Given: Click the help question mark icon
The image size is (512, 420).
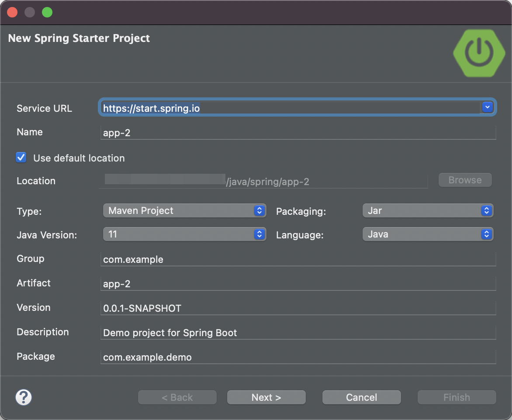Looking at the screenshot, I should tap(24, 397).
